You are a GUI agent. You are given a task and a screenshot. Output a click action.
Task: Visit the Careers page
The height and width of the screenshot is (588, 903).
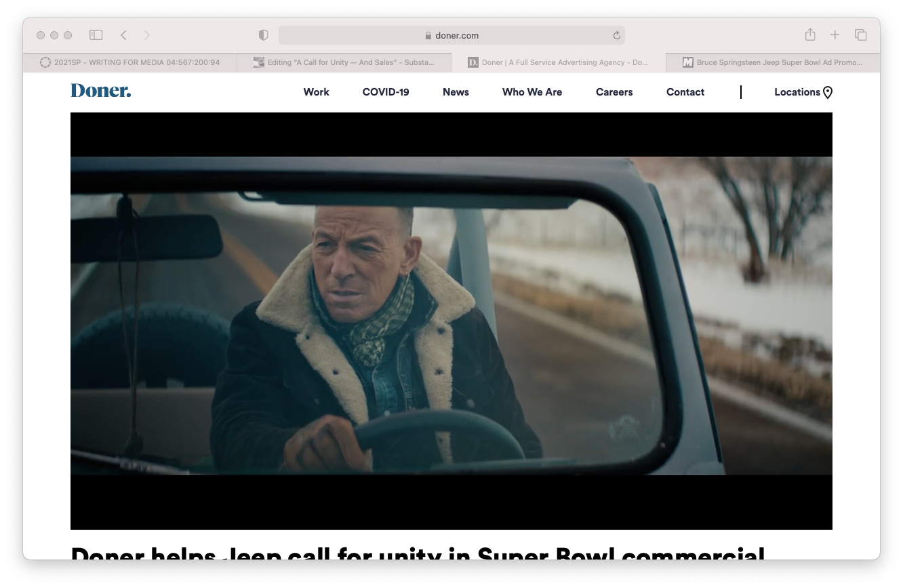coord(614,92)
